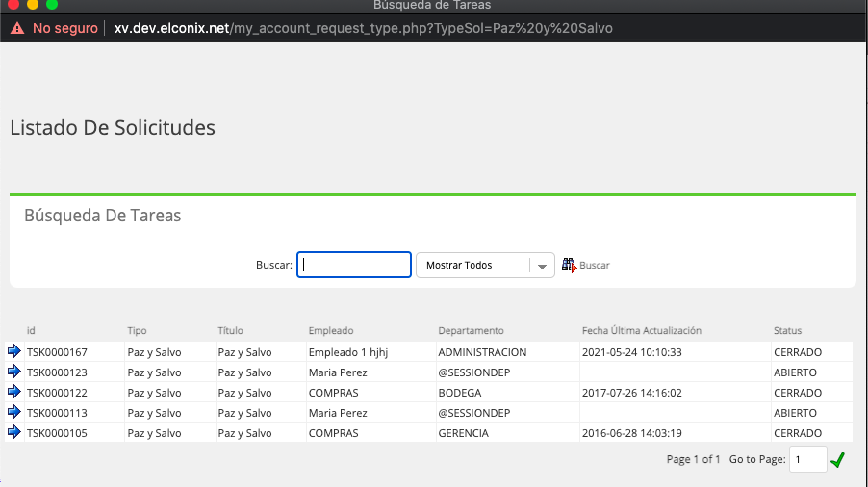
Task: Click the CERRADO status of TSK0000167
Action: coord(798,352)
